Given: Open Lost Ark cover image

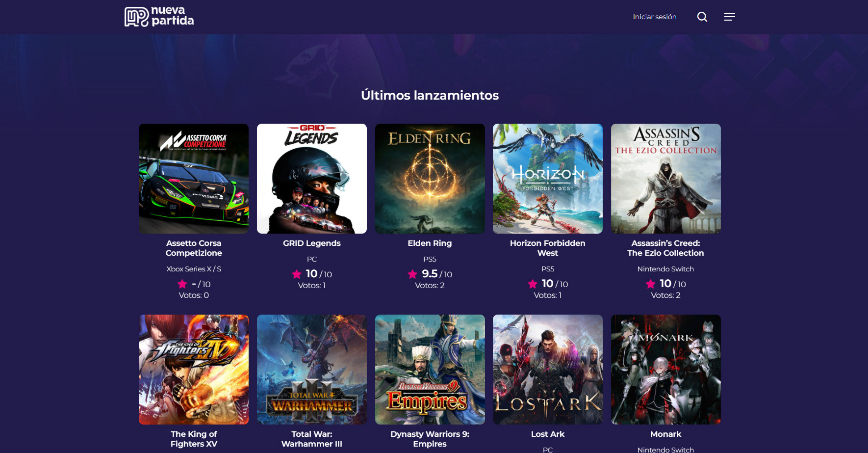Looking at the screenshot, I should 548,370.
